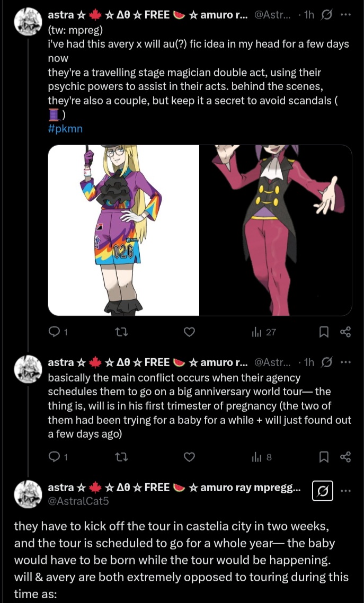Open more options on the castelia city post

pyautogui.click(x=345, y=491)
